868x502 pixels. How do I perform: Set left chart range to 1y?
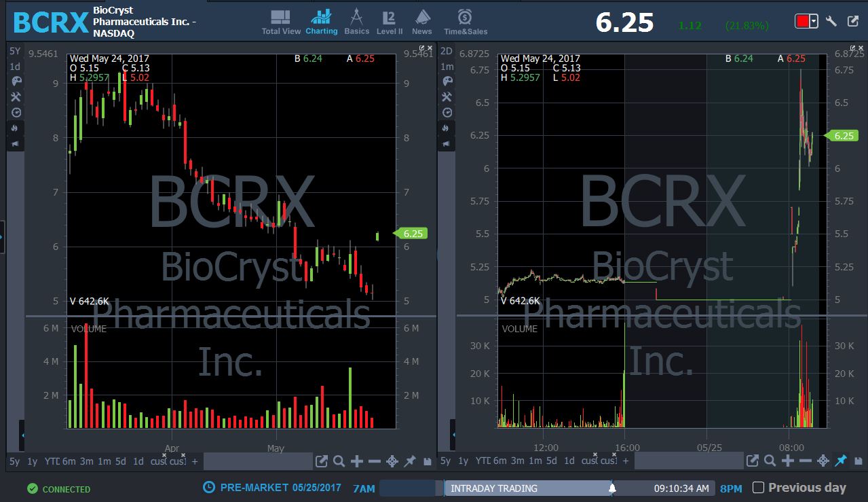tap(32, 461)
